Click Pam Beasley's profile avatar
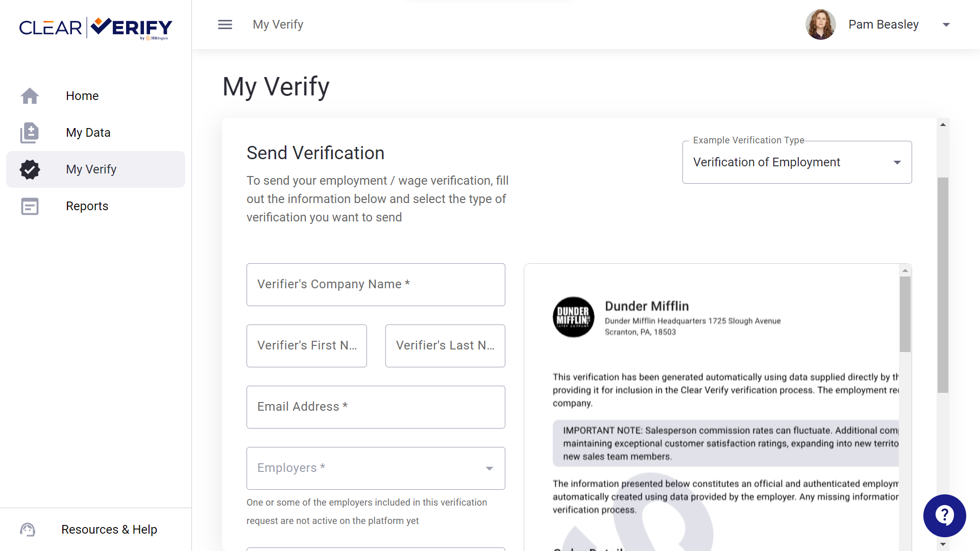 821,24
